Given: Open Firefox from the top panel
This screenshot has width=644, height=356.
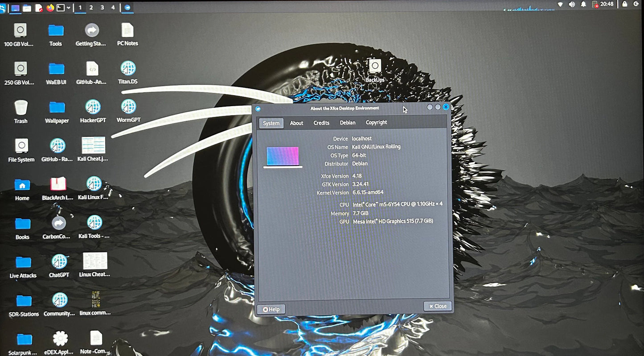Looking at the screenshot, I should click(50, 8).
